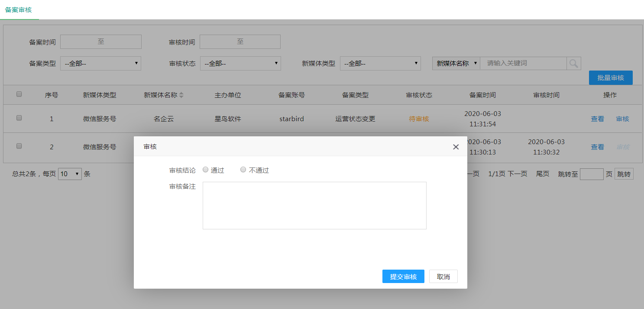Open 查看 for the 名企云 row
The image size is (644, 309).
pyautogui.click(x=598, y=119)
